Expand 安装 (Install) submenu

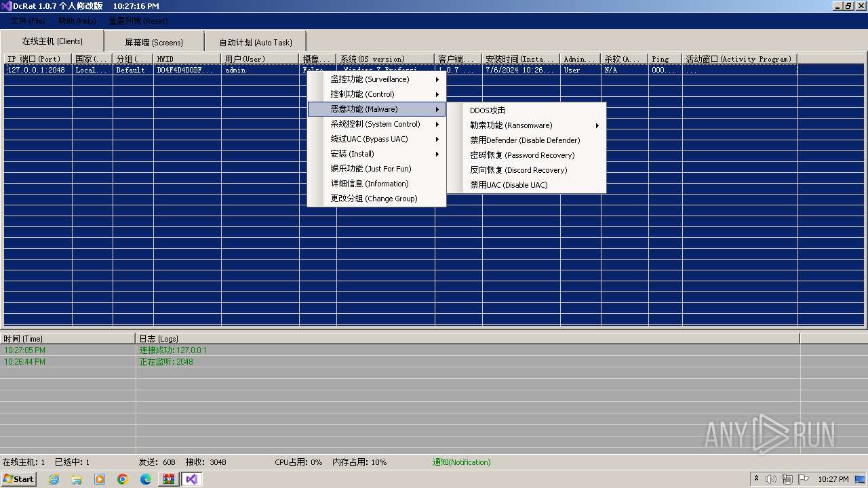coord(377,154)
